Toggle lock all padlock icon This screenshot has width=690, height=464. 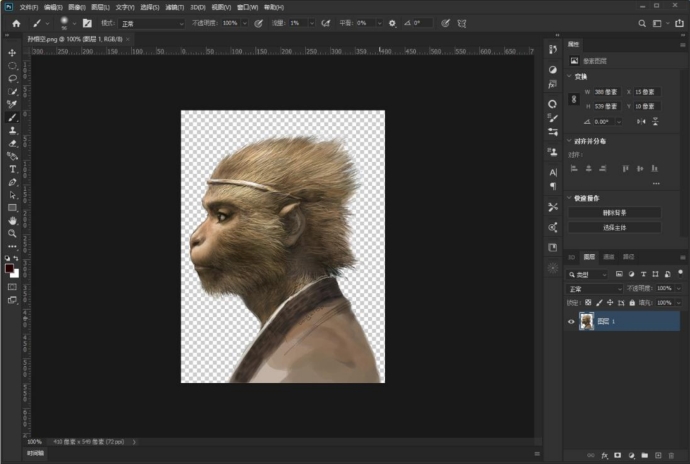632,302
